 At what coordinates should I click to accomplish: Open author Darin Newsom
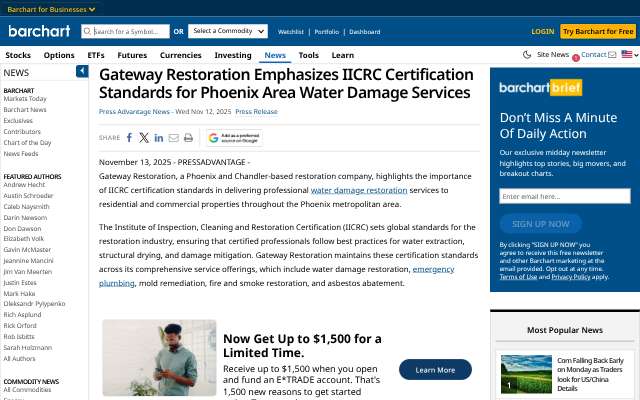point(25,218)
